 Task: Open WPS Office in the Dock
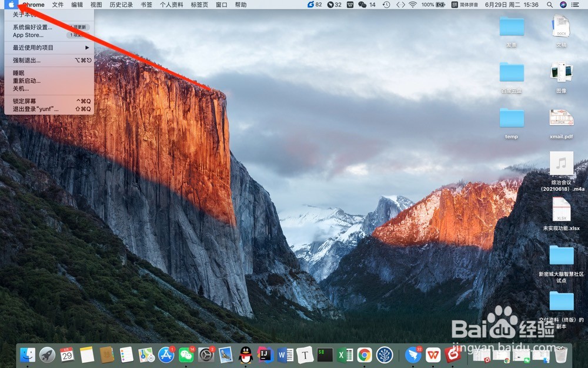click(433, 354)
